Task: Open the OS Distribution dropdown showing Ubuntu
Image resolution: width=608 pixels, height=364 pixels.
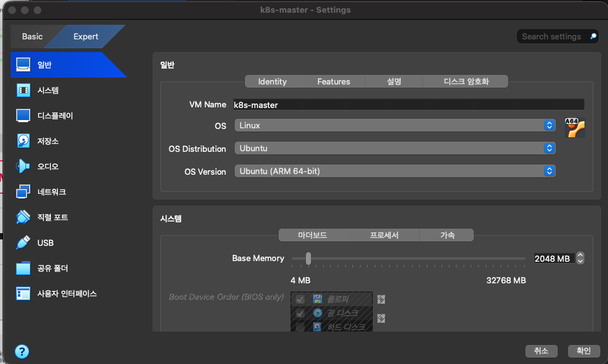Action: (395, 148)
